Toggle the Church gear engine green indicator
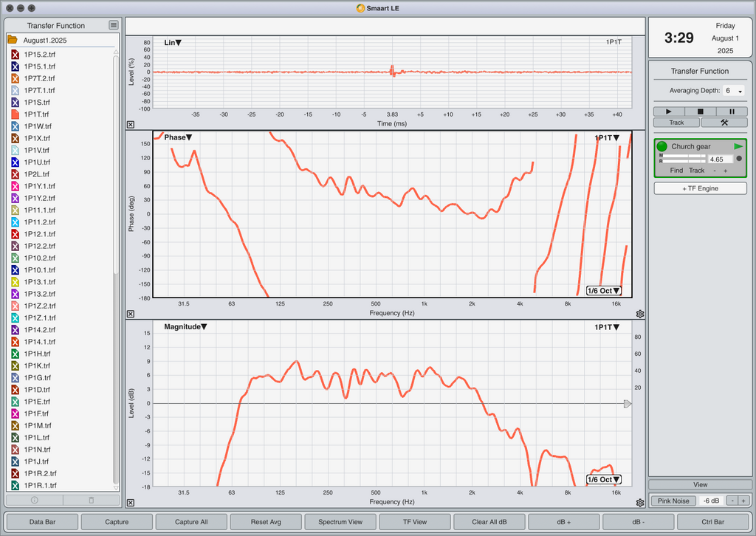The width and height of the screenshot is (756, 536). pos(662,146)
